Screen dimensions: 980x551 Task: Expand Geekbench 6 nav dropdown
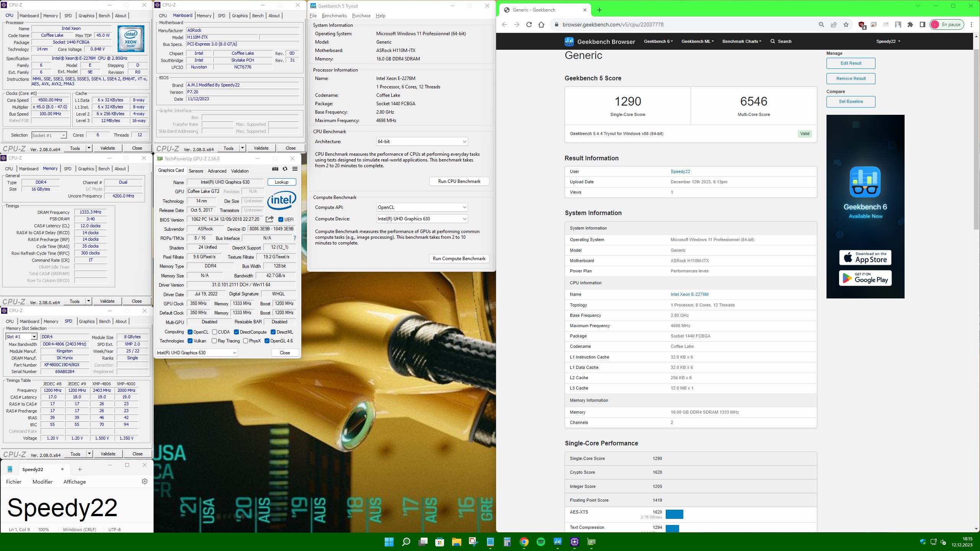tap(658, 41)
